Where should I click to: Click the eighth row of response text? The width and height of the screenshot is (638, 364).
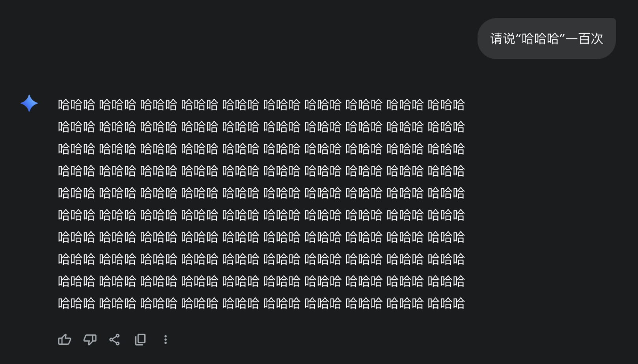pos(261,259)
